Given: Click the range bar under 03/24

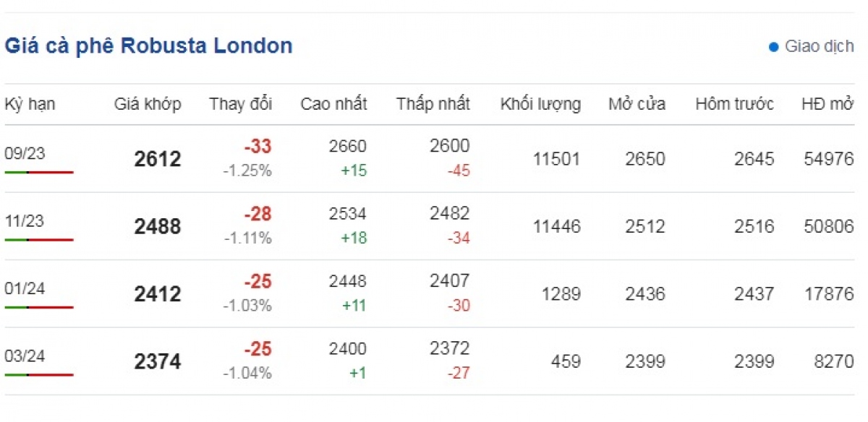Looking at the screenshot, I should point(39,375).
